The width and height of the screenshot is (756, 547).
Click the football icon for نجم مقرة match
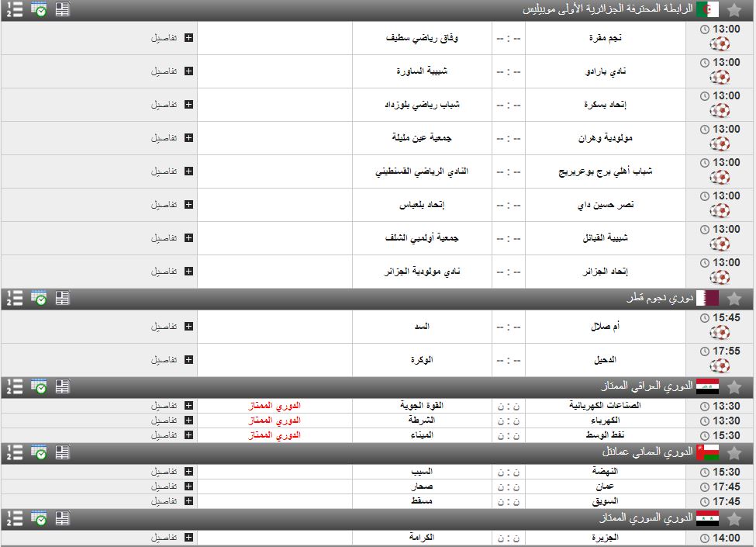(720, 44)
